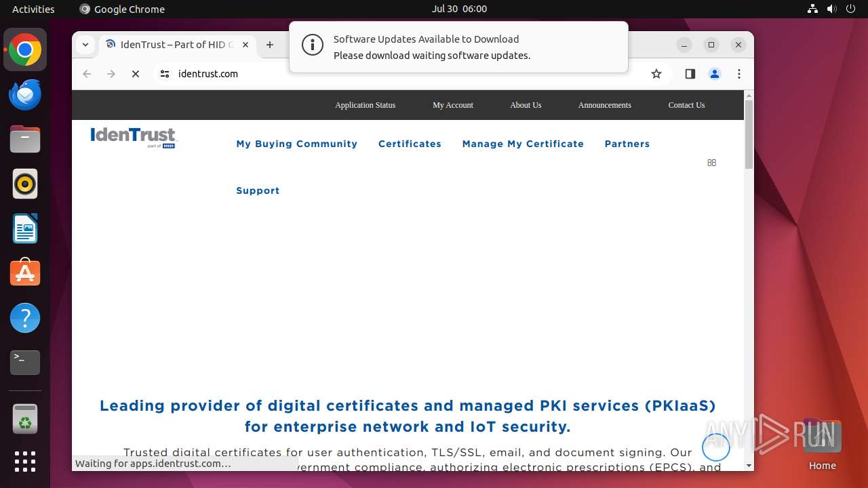Open the Manage My Certificate menu
This screenshot has height=488, width=868.
click(523, 144)
